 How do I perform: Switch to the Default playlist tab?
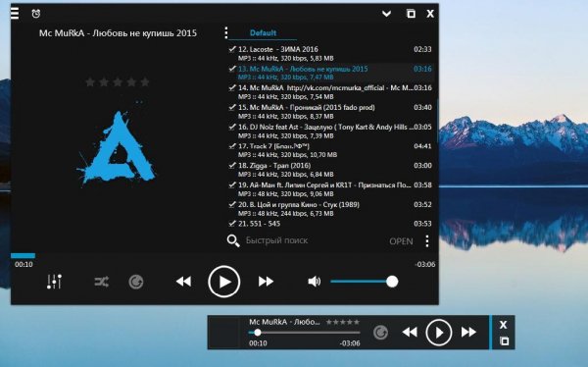(263, 32)
